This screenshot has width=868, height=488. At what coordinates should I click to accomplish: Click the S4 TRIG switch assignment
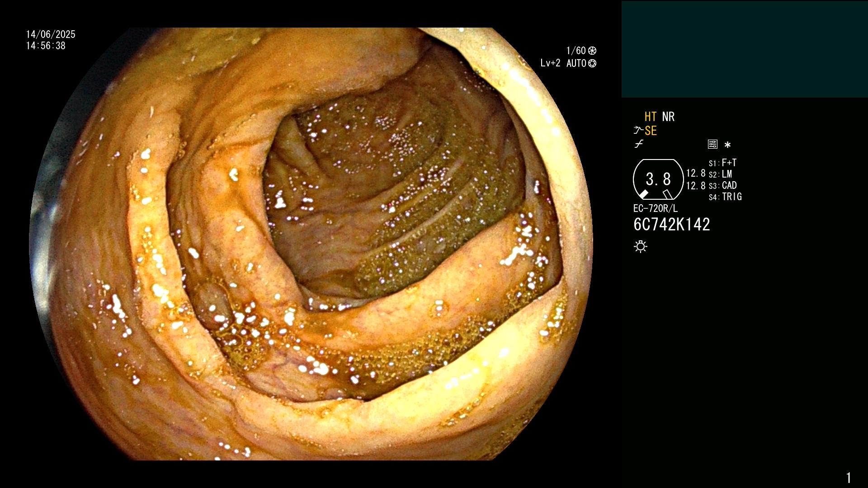point(725,197)
